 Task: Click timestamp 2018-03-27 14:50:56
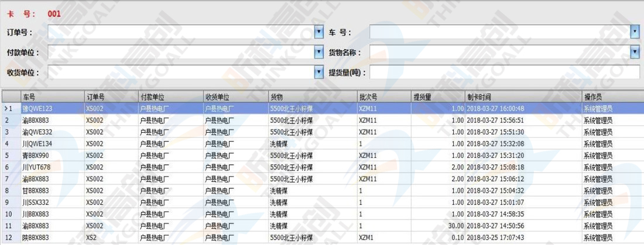[495, 226]
